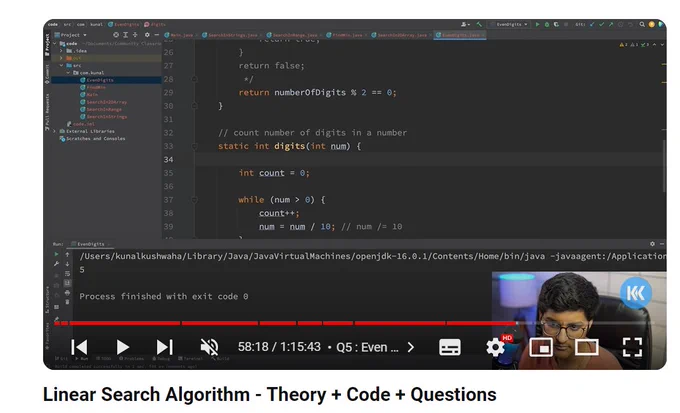The height and width of the screenshot is (413, 680).
Task: Play the paused video
Action: point(123,347)
